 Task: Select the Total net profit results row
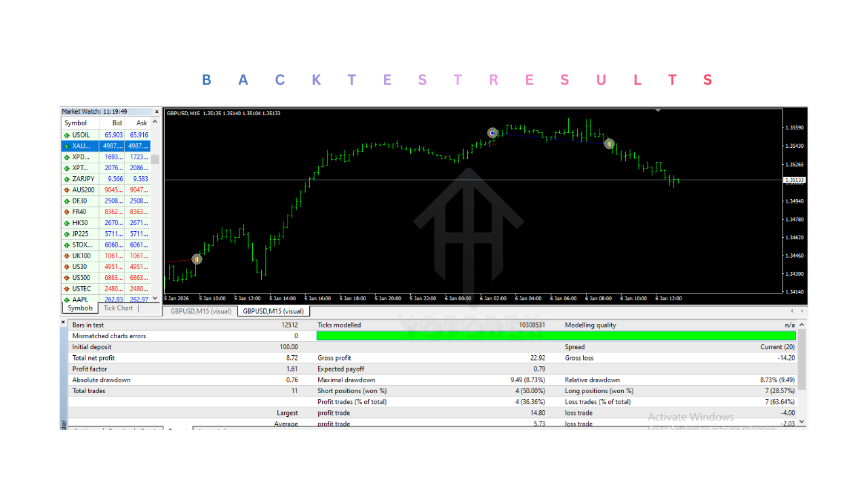(x=94, y=358)
